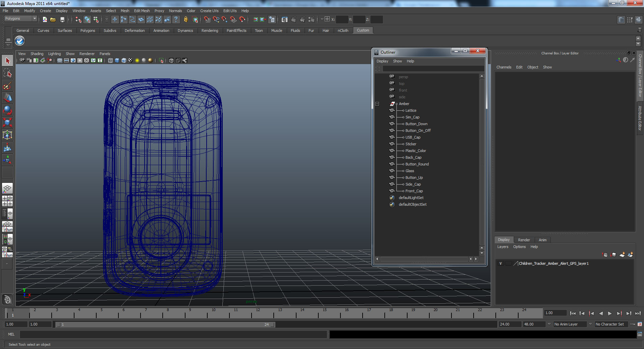Collapse status line section handle near save icon
The height and width of the screenshot is (349, 644).
[68, 19]
